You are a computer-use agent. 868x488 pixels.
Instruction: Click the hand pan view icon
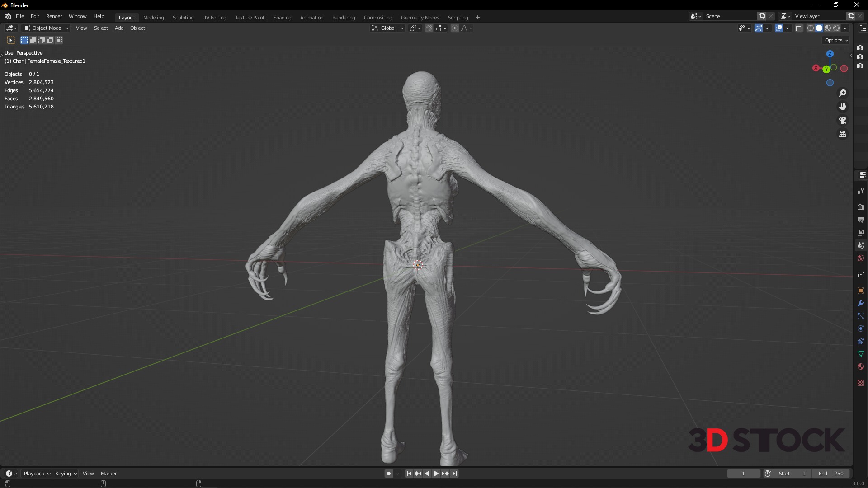pos(843,107)
